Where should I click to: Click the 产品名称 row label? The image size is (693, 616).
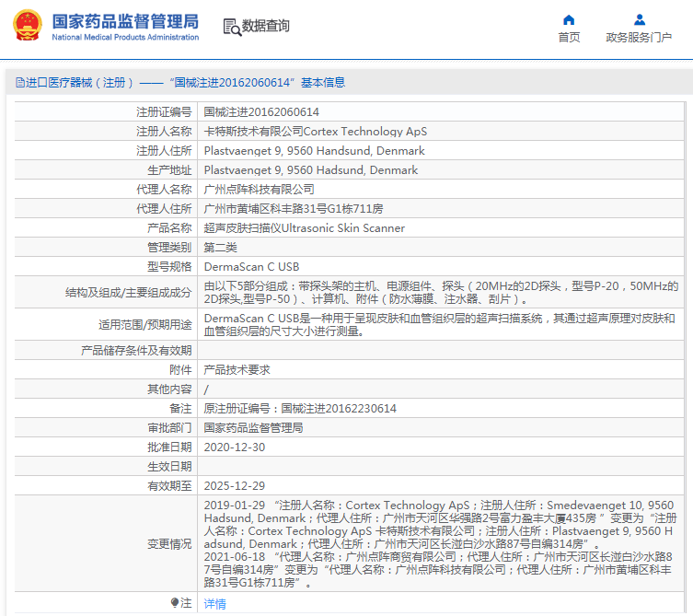click(x=169, y=228)
